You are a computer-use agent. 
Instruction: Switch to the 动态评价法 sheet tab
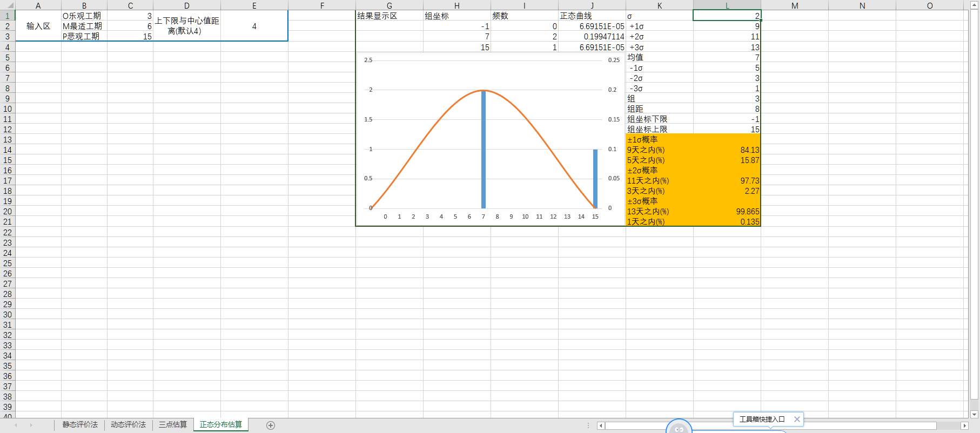(x=128, y=425)
